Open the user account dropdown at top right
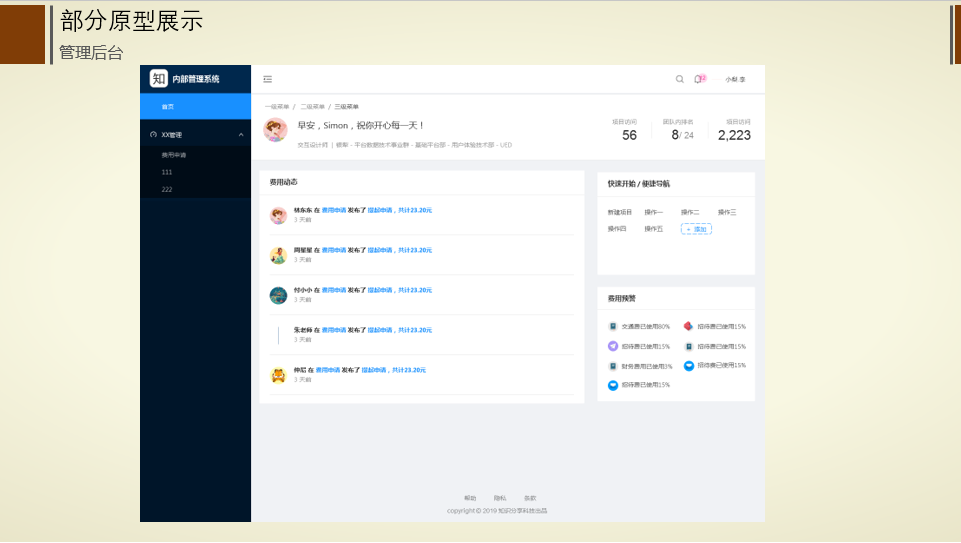This screenshot has height=543, width=961. click(x=735, y=79)
